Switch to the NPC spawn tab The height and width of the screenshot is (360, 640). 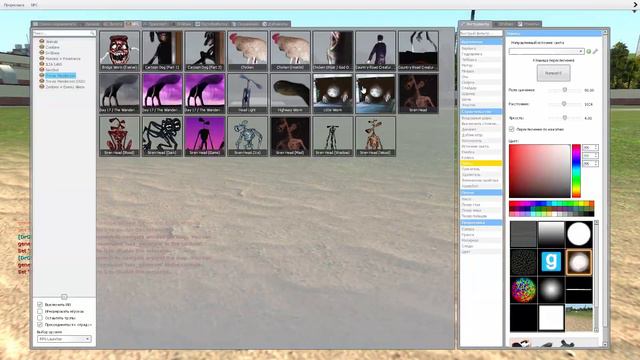pos(133,24)
